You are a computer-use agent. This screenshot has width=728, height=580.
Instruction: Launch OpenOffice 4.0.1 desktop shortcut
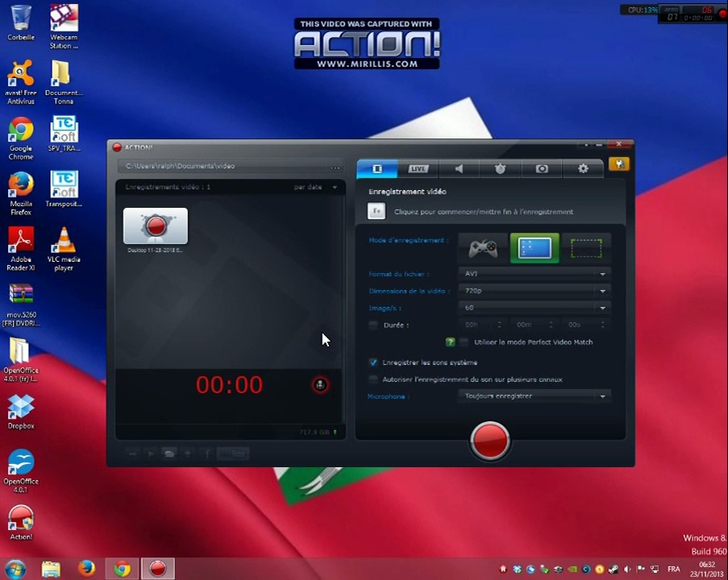click(x=21, y=470)
